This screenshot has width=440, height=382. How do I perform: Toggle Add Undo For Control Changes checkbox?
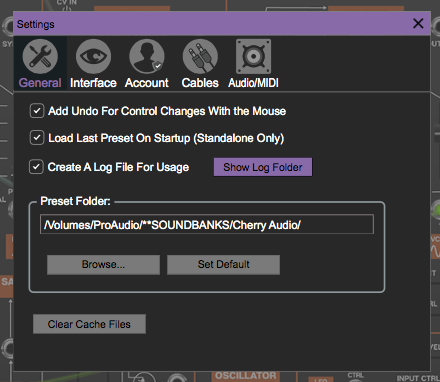[37, 111]
